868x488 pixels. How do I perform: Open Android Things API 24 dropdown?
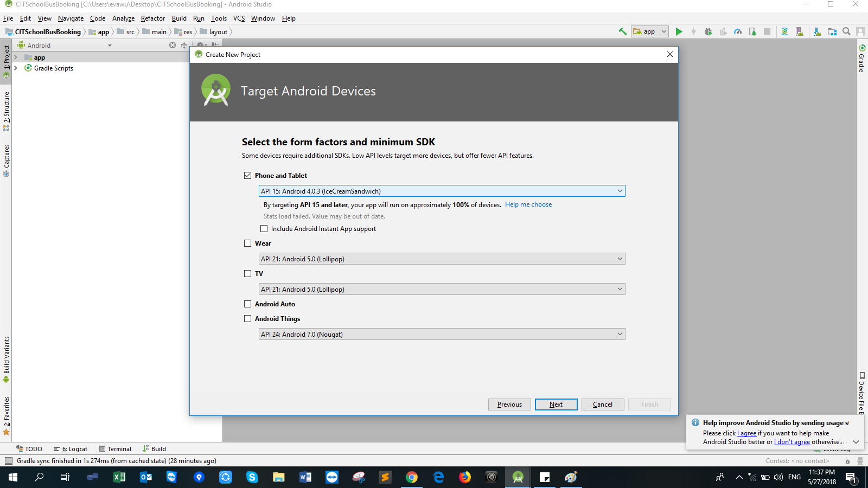click(x=442, y=334)
